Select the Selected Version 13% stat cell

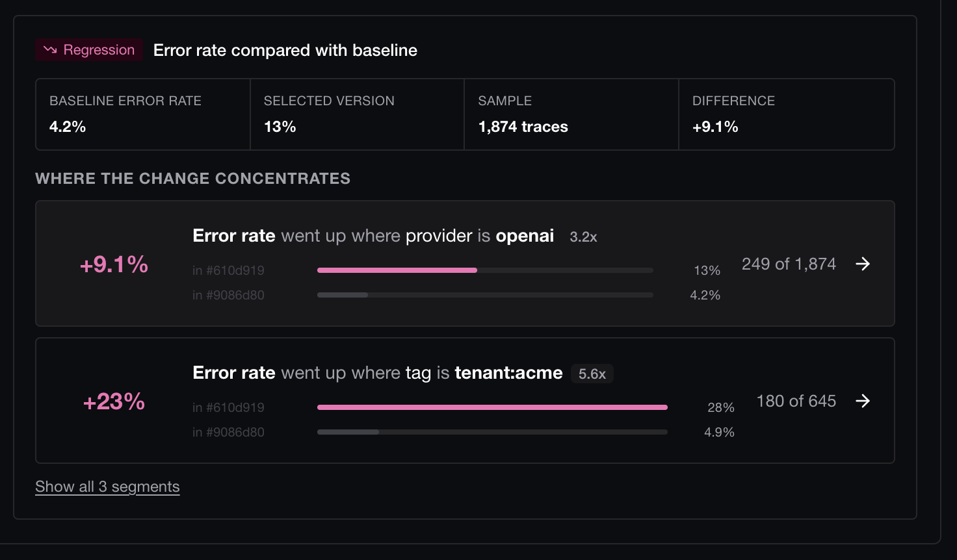[357, 114]
